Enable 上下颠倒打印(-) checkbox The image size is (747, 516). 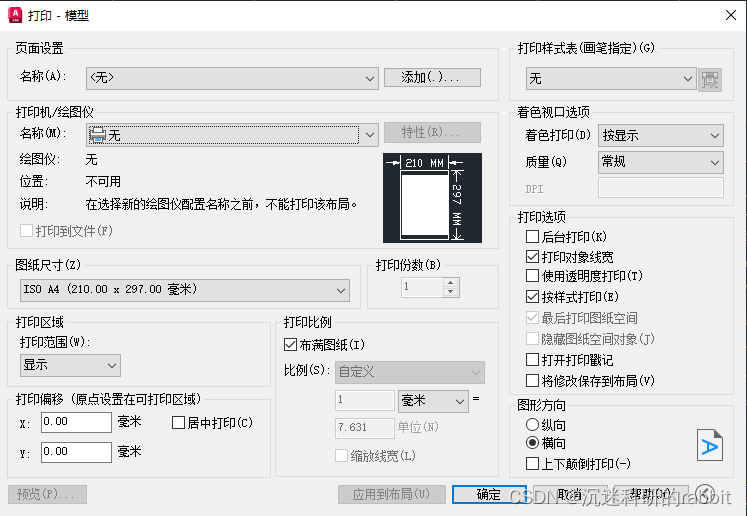(532, 464)
